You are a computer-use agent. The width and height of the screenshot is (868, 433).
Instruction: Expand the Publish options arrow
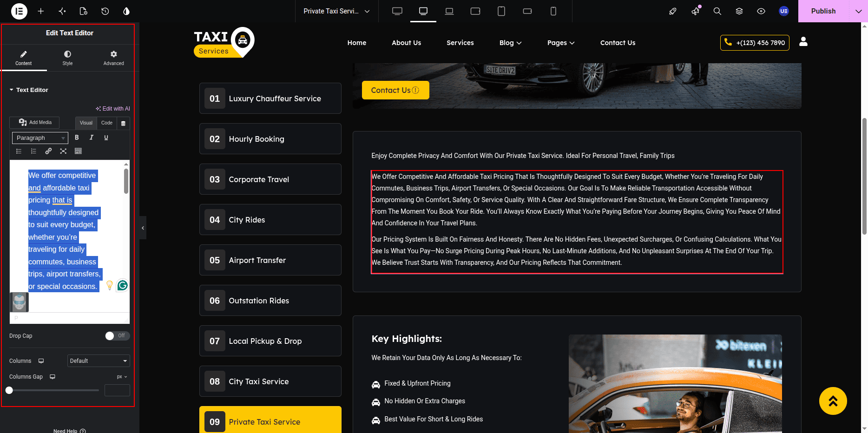pyautogui.click(x=858, y=11)
